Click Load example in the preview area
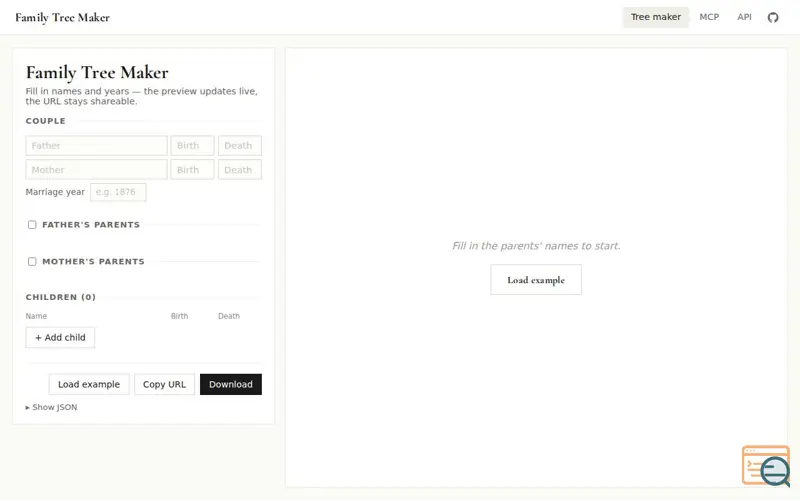Image resolution: width=800 pixels, height=500 pixels. point(536,280)
